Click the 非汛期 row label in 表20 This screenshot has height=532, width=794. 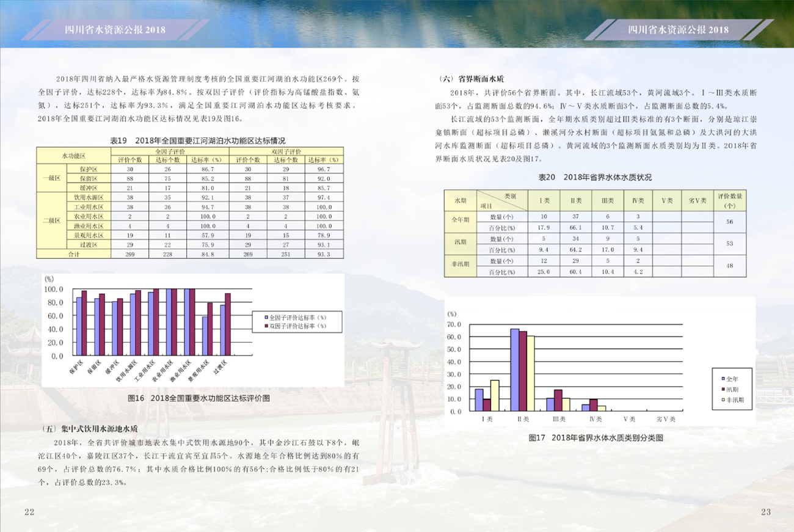click(460, 266)
